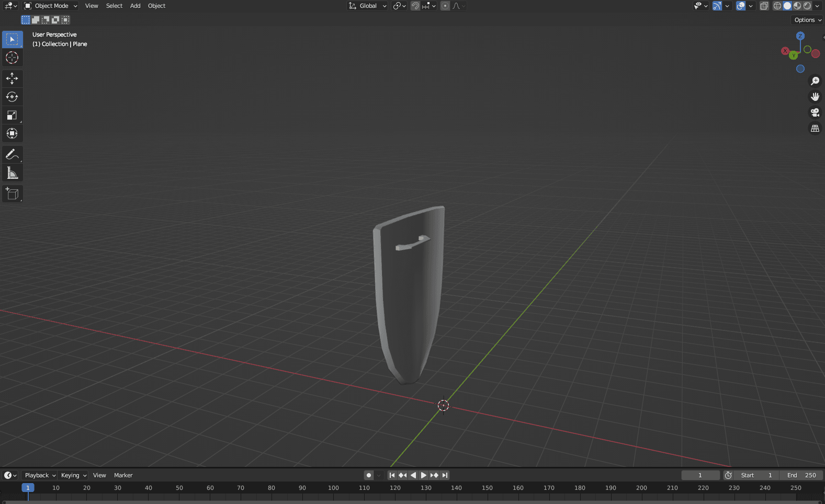Jump to timeline start frame
This screenshot has width=825, height=504.
point(392,475)
